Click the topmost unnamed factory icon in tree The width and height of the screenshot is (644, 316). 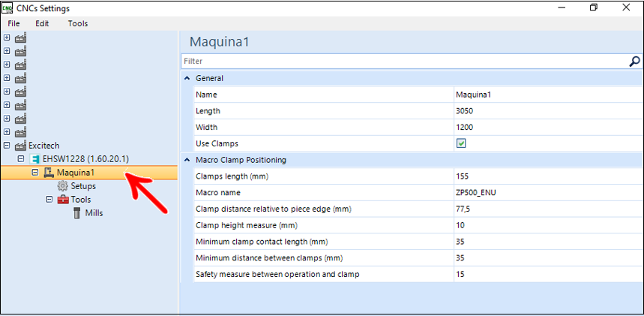point(20,38)
